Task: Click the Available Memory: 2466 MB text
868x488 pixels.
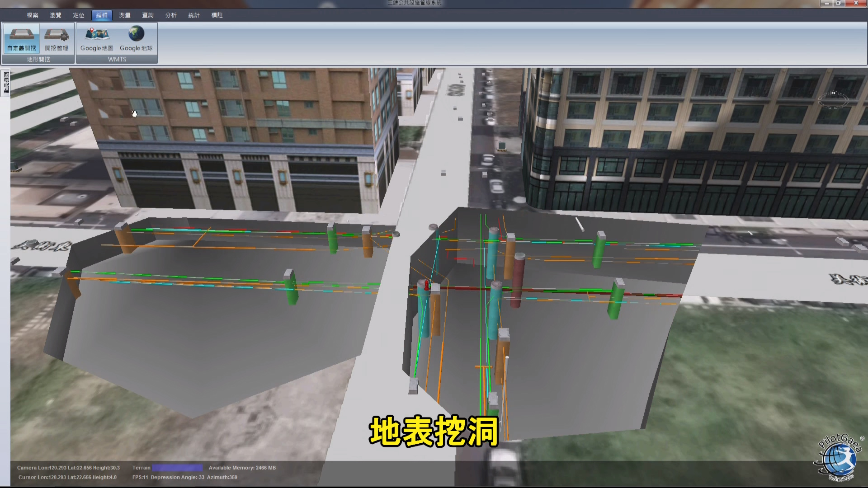Action: tap(242, 468)
